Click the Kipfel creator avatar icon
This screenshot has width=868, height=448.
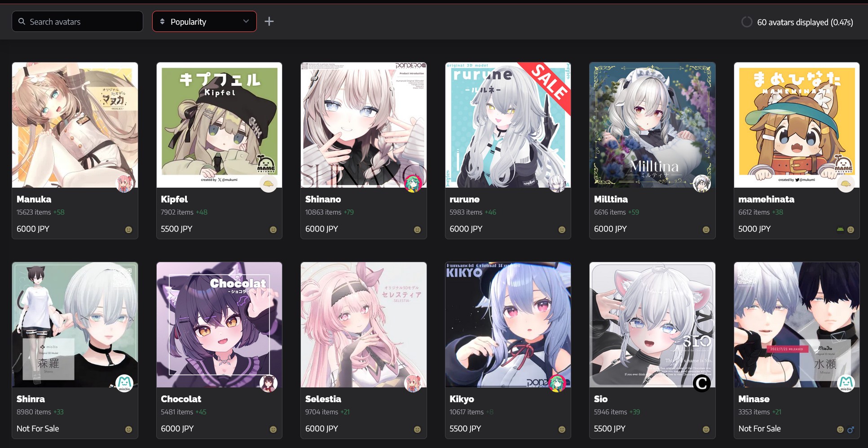(269, 184)
